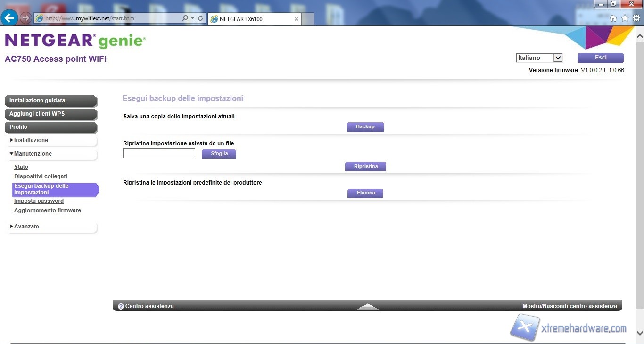Click the browser forward arrow button
644x344 pixels.
(26, 18)
